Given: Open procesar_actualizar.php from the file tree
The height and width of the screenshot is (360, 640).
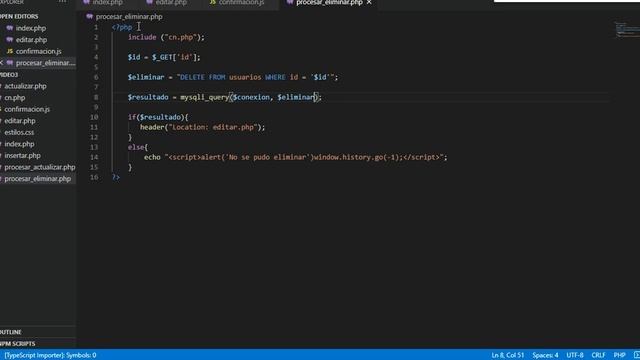Looking at the screenshot, I should coord(40,167).
